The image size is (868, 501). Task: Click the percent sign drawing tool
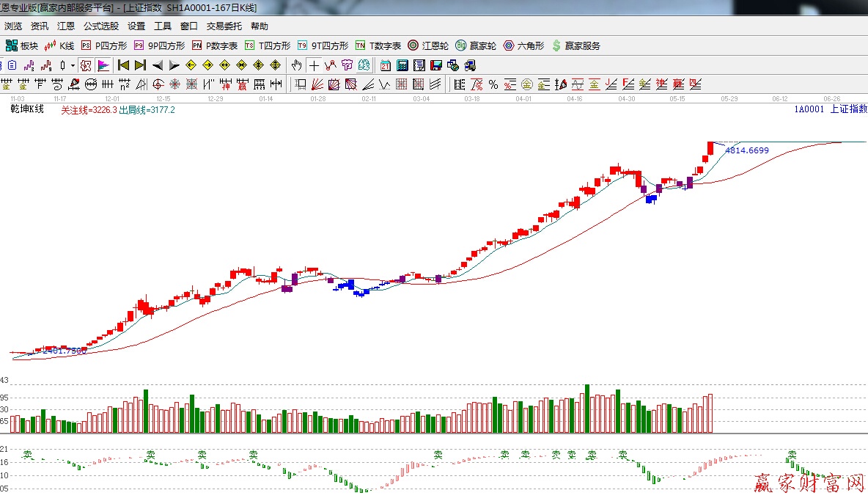[x=493, y=84]
